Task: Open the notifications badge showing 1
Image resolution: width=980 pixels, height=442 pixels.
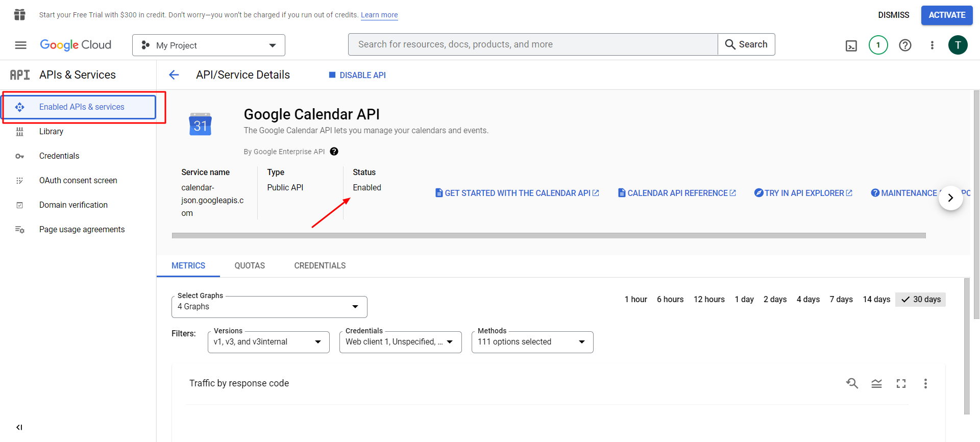Action: [x=878, y=45]
